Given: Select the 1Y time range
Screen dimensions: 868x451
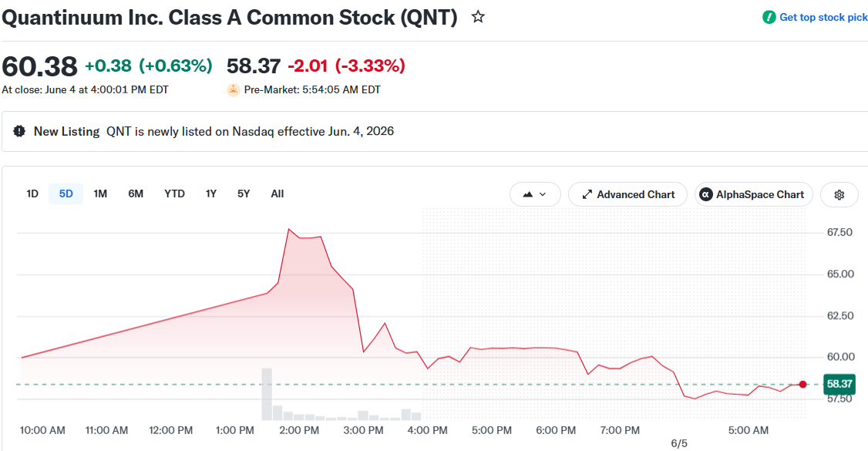Looking at the screenshot, I should pyautogui.click(x=211, y=194).
